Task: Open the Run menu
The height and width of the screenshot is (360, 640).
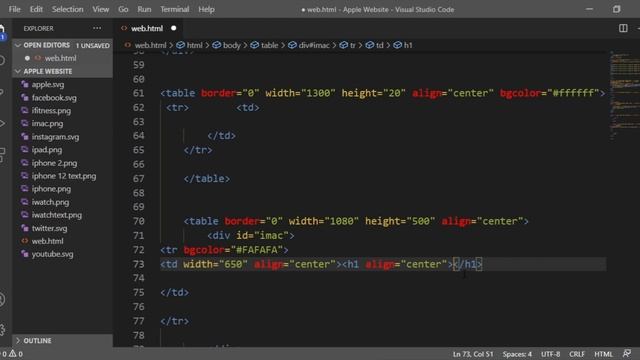Action: (144, 9)
